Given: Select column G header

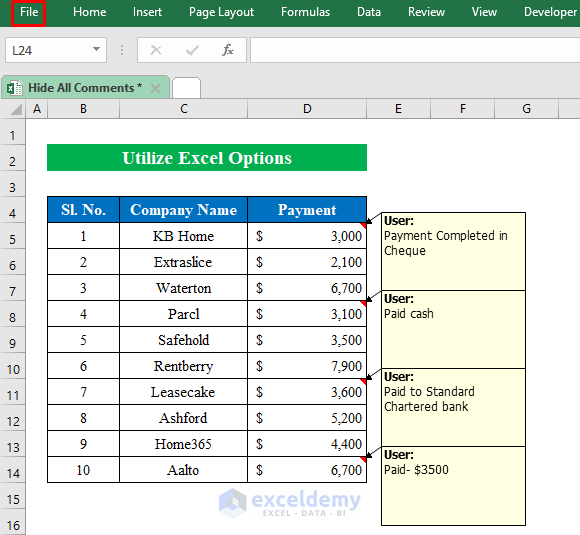Looking at the screenshot, I should [526, 109].
